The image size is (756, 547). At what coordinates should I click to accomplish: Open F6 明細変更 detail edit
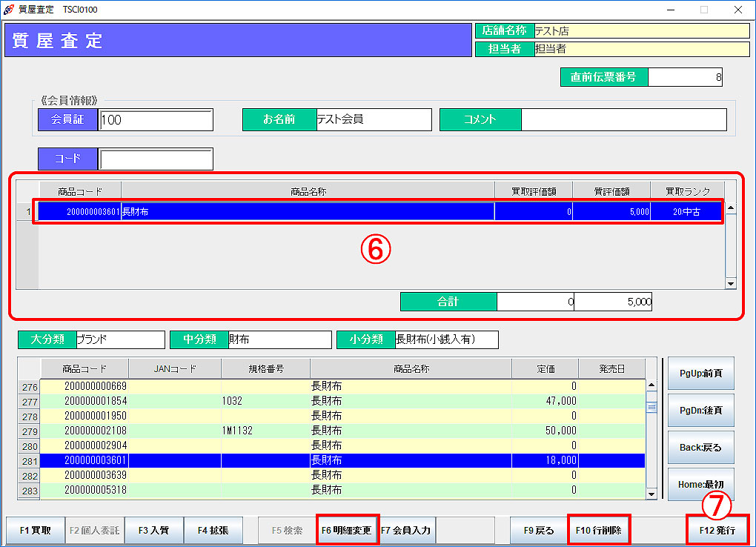347,531
